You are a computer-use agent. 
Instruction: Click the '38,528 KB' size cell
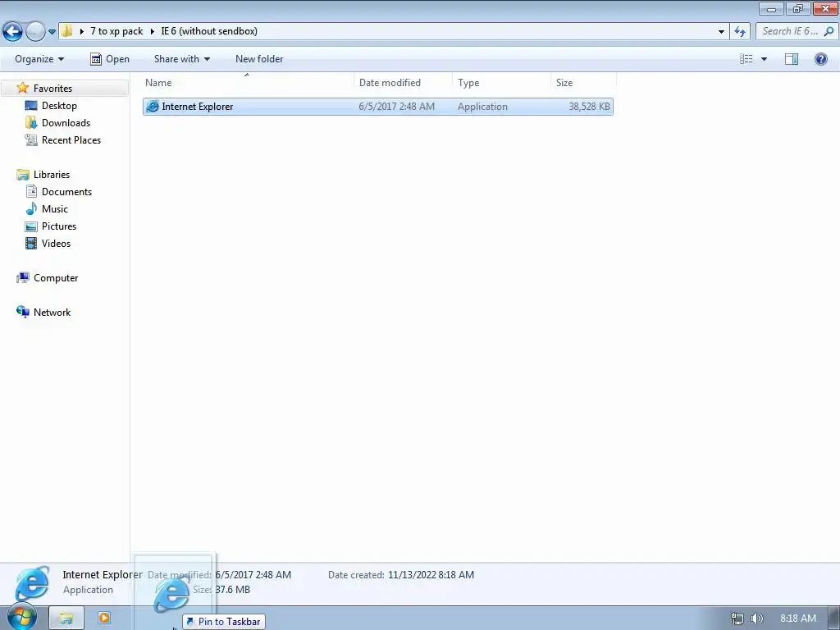click(x=589, y=107)
